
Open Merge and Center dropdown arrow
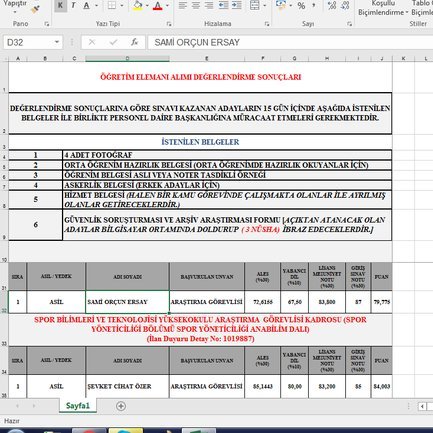[265, 6]
